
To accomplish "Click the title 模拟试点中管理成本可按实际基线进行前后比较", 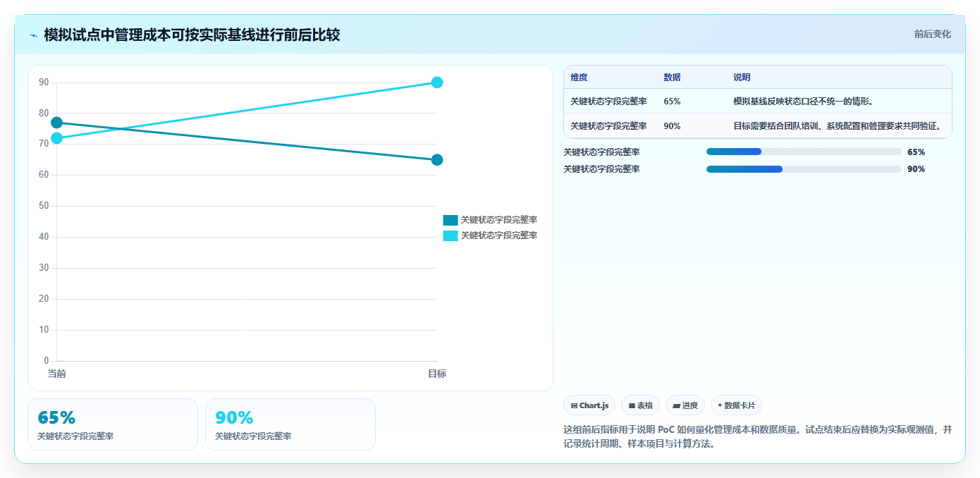I will pyautogui.click(x=192, y=35).
